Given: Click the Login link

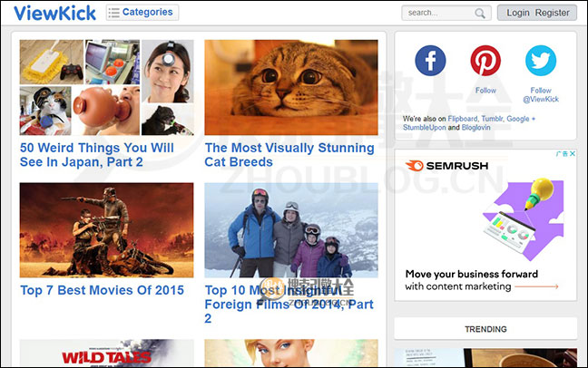Looking at the screenshot, I should 518,13.
